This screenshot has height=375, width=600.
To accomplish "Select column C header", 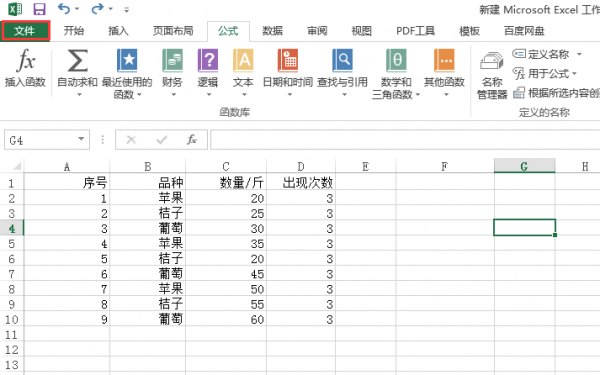I will tap(226, 166).
